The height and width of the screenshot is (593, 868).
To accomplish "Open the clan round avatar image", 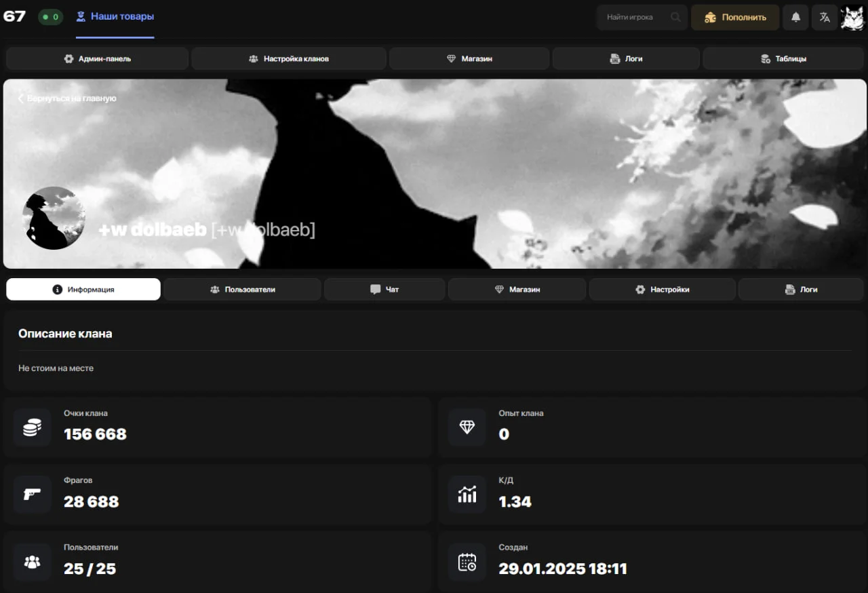I will pyautogui.click(x=54, y=218).
